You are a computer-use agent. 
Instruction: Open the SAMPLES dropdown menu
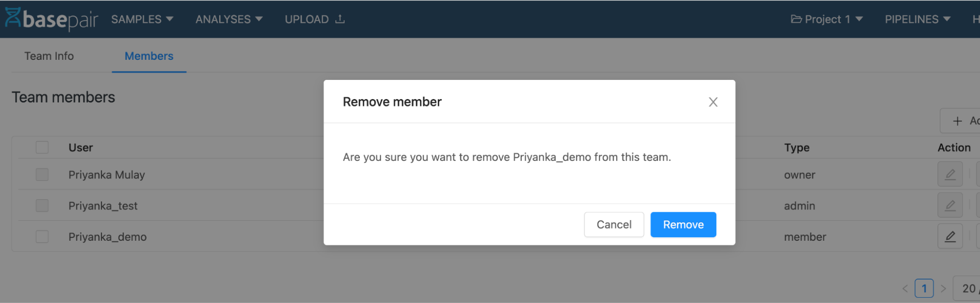click(x=142, y=19)
